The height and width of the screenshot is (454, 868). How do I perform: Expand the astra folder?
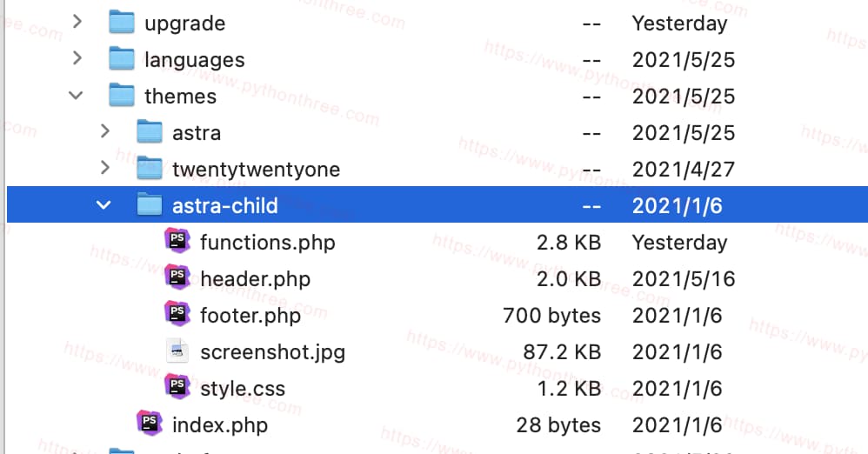(105, 132)
